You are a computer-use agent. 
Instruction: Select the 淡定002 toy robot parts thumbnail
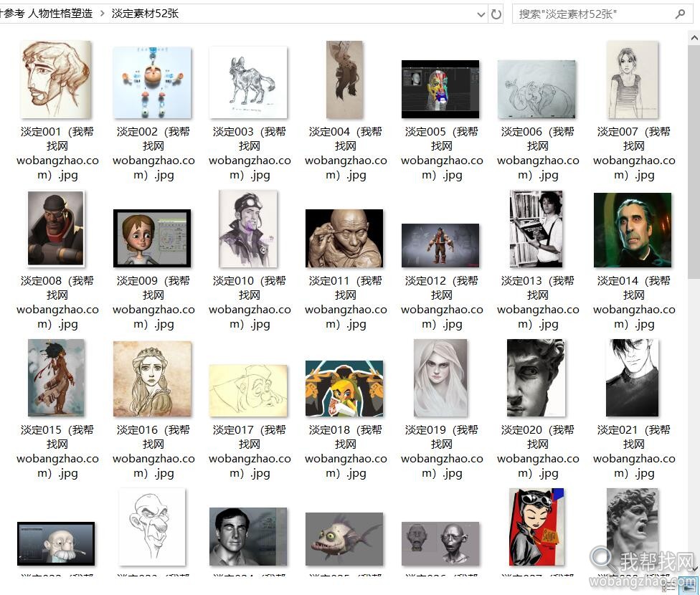(x=152, y=82)
